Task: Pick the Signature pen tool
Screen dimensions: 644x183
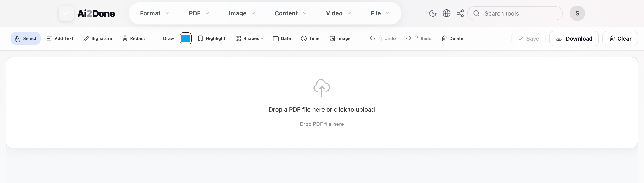Action: click(x=97, y=38)
